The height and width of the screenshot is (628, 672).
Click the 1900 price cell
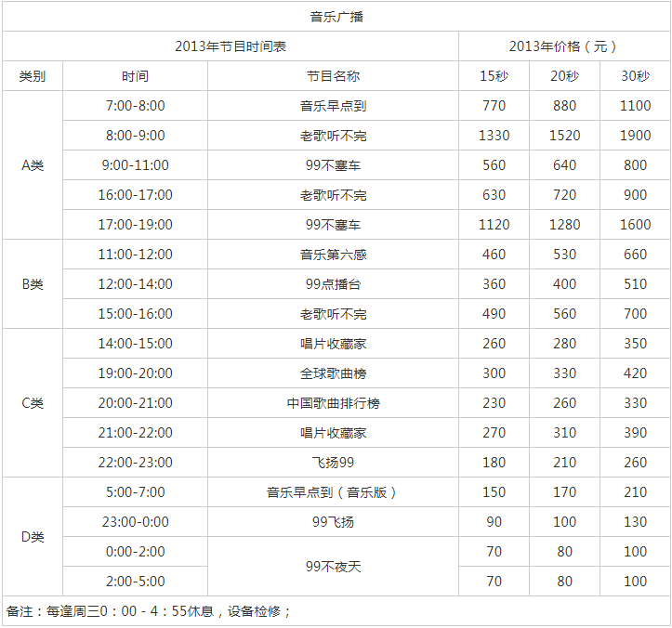(x=635, y=136)
